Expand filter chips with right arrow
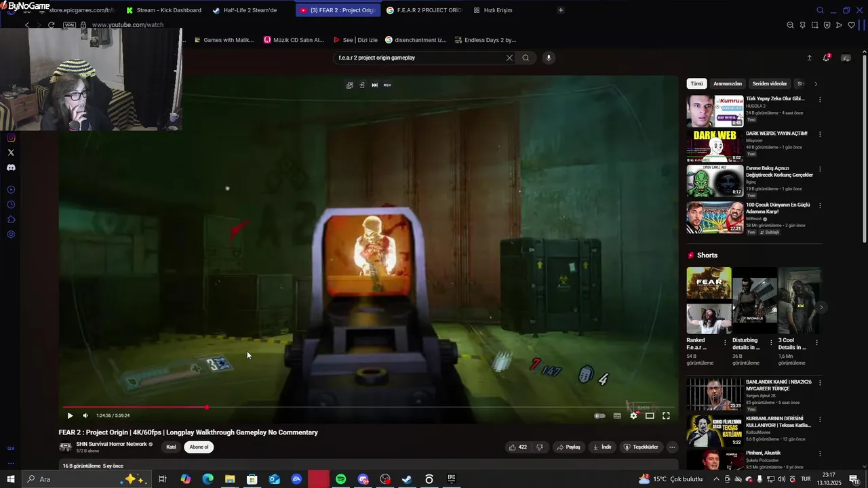Viewport: 868px width, 488px height. coord(816,83)
